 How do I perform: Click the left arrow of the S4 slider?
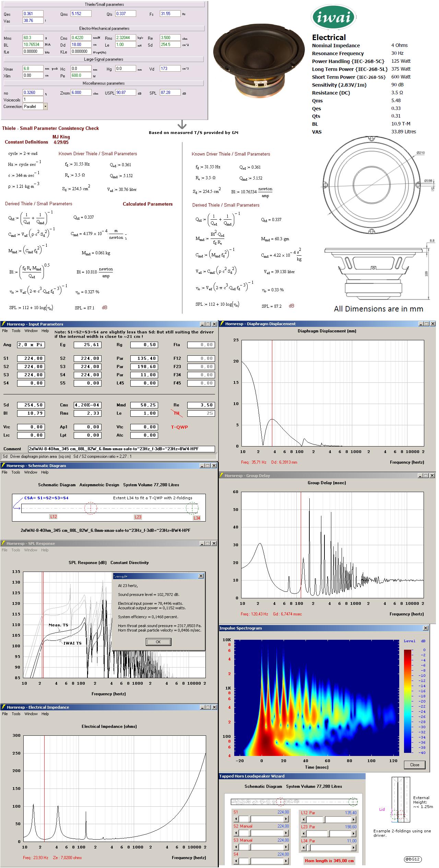(x=236, y=861)
